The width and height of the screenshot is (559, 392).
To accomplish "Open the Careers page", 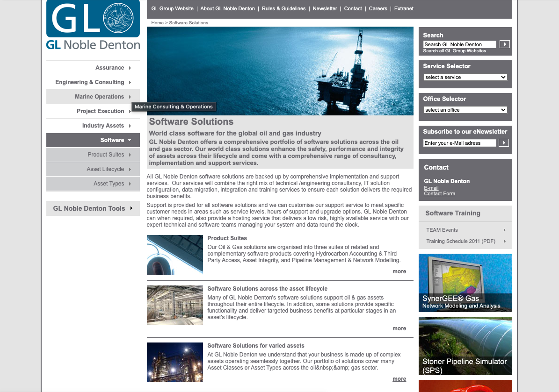I will 378,8.
